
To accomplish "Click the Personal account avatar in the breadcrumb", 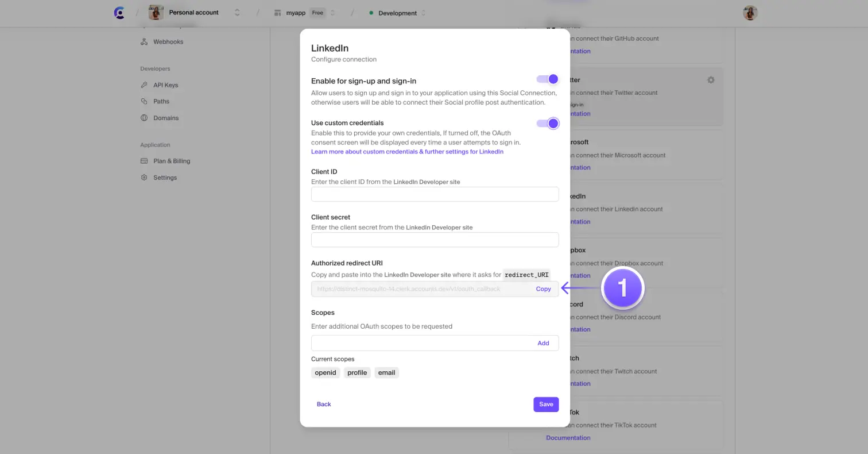I will (x=155, y=12).
